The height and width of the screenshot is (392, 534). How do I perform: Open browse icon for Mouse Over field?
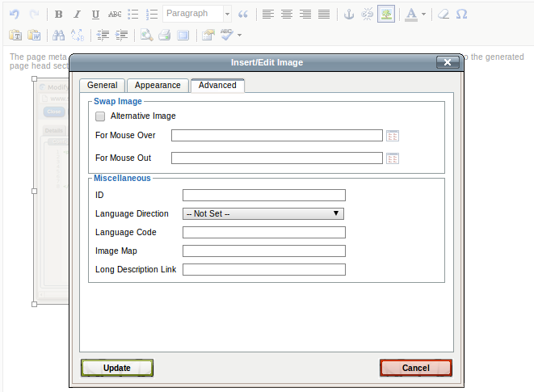click(393, 136)
